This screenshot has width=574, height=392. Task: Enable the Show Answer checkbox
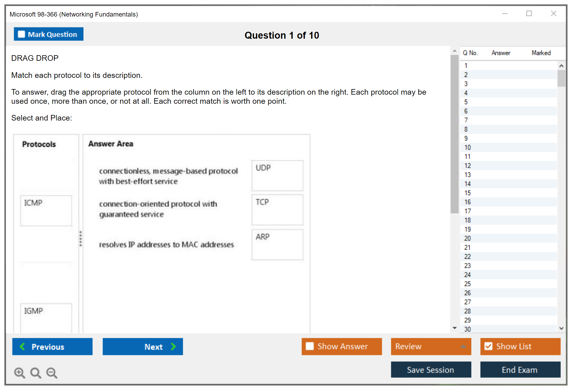pyautogui.click(x=310, y=346)
